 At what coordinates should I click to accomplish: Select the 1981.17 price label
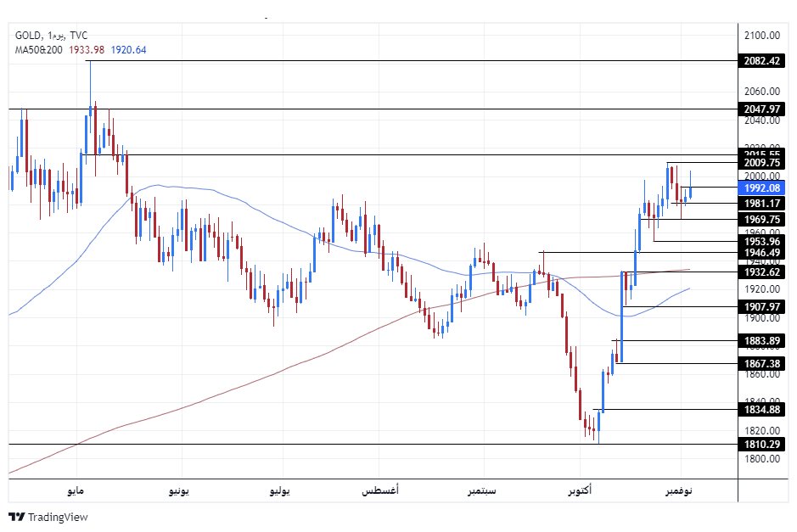point(761,204)
